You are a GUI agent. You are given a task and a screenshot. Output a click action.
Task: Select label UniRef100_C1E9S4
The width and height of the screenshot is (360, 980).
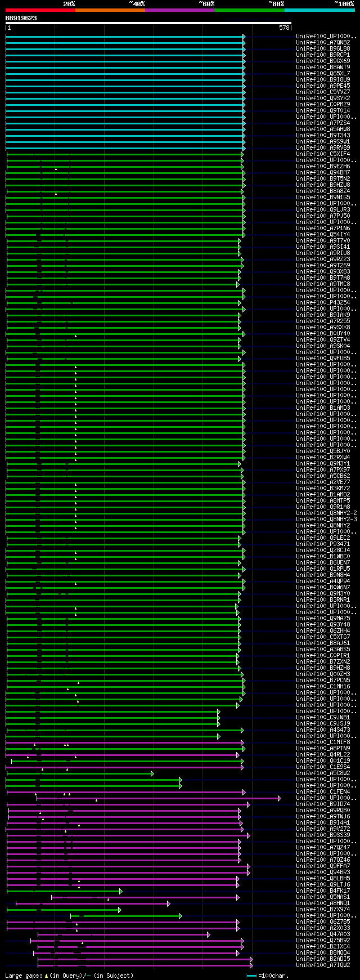[323, 767]
